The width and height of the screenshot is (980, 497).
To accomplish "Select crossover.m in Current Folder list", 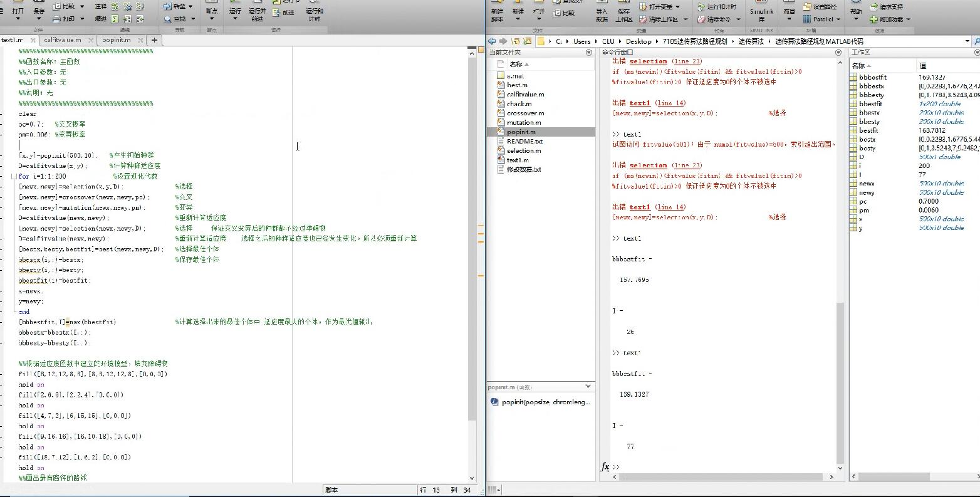I will pos(525,113).
